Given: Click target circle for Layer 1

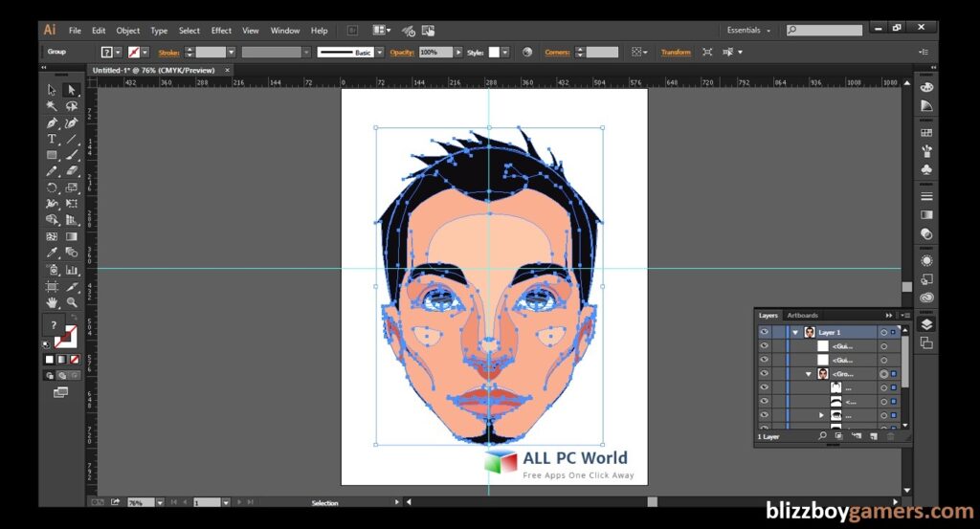Looking at the screenshot, I should point(883,332).
